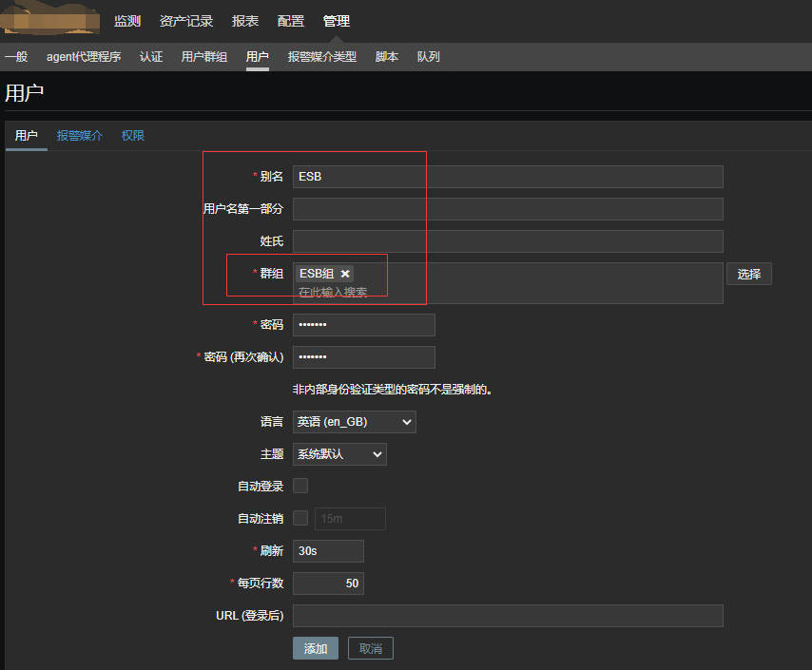This screenshot has width=812, height=670.
Task: Click the 刷新 field showing 30s
Action: point(328,551)
